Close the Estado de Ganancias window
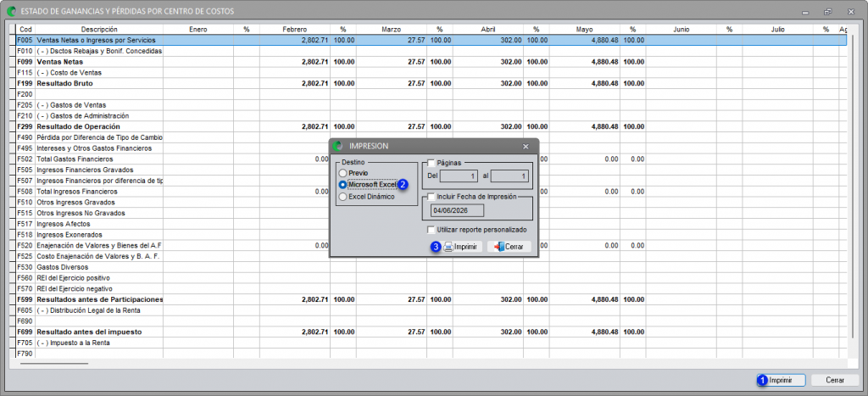Viewport: 868px width, 396px height. click(x=851, y=11)
